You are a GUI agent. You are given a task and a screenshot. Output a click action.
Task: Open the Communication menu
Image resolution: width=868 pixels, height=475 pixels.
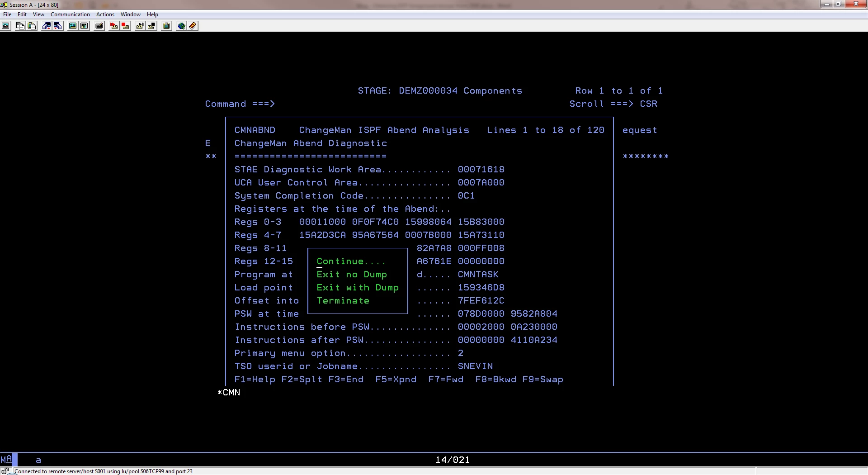click(70, 14)
